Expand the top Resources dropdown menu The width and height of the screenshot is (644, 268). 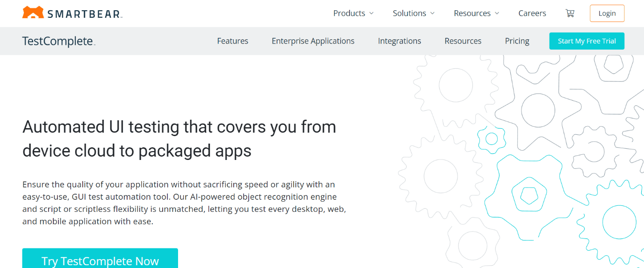pos(476,13)
